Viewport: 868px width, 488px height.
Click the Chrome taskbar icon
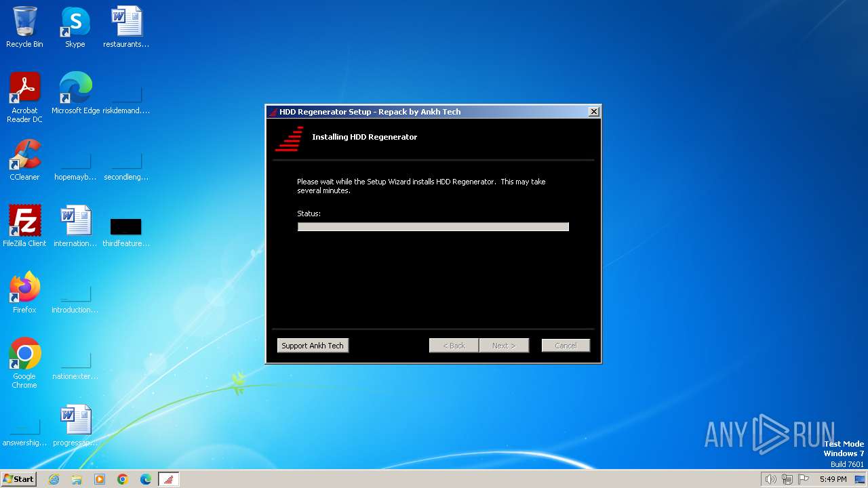pos(123,479)
